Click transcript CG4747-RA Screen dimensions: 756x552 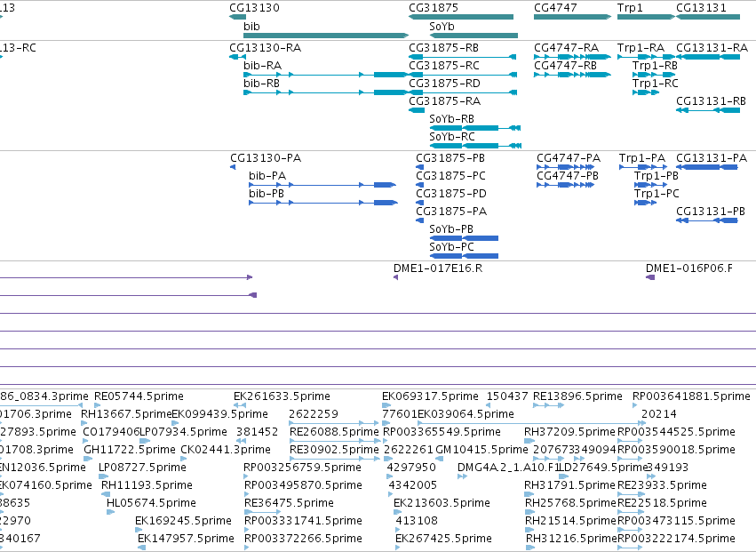(x=572, y=57)
